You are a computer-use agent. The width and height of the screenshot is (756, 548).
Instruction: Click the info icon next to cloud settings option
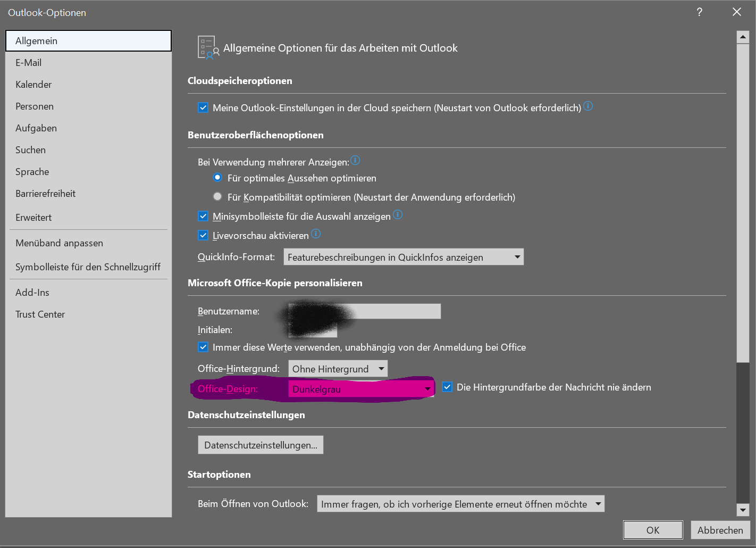coord(588,106)
